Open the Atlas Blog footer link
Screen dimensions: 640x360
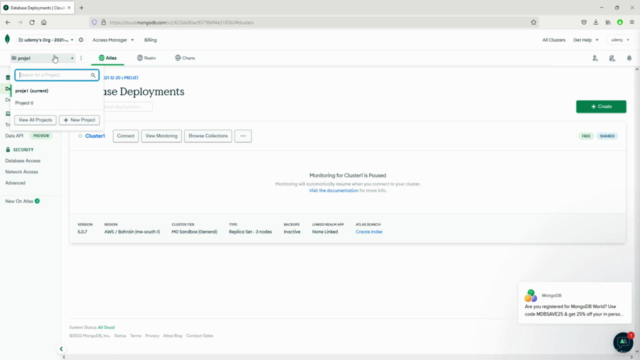173,336
